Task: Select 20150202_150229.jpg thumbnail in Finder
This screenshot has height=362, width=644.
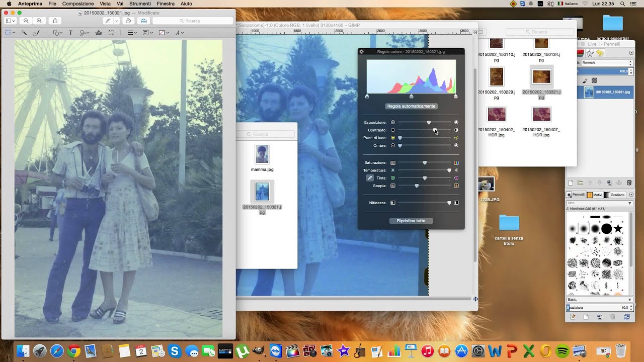Action: click(497, 77)
